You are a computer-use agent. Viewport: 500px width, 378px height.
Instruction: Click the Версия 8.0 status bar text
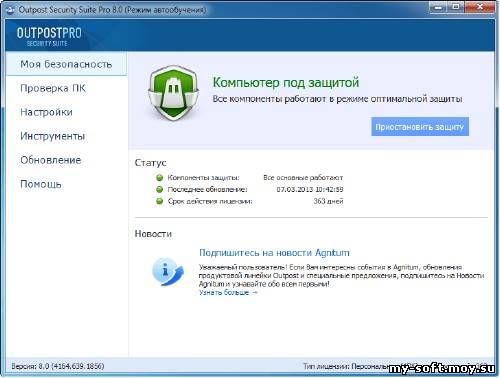(58, 366)
